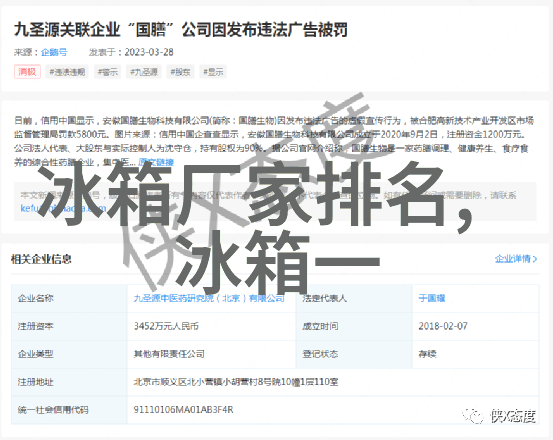The image size is (553, 440).
Task: Click the 相关企业信息 section heading
Action: click(41, 259)
